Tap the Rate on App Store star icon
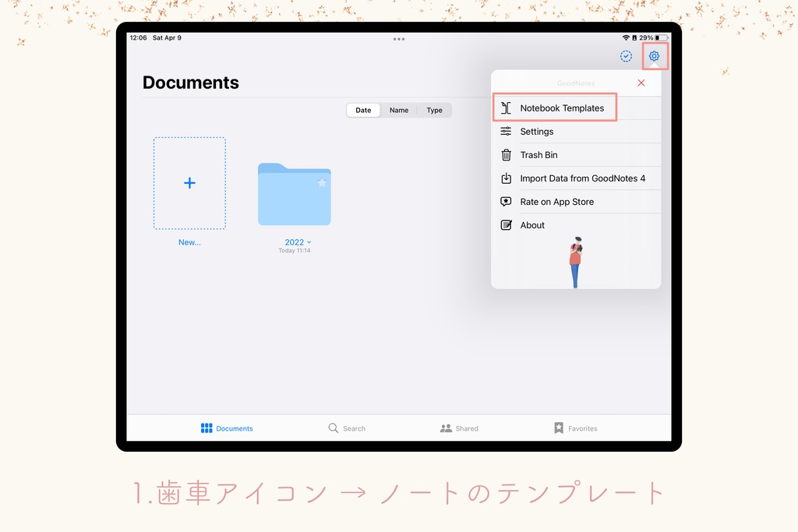The height and width of the screenshot is (532, 798). [x=507, y=201]
